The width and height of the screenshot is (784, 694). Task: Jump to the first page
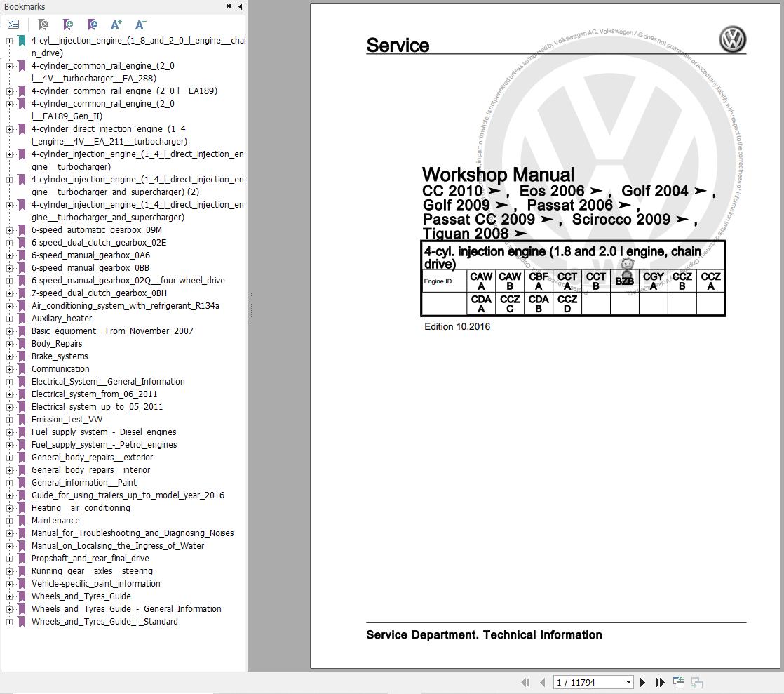[525, 681]
